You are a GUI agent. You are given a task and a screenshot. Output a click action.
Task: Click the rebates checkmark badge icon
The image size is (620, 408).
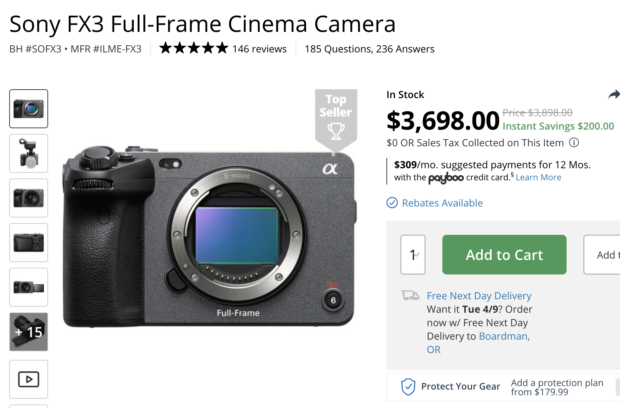(x=392, y=203)
